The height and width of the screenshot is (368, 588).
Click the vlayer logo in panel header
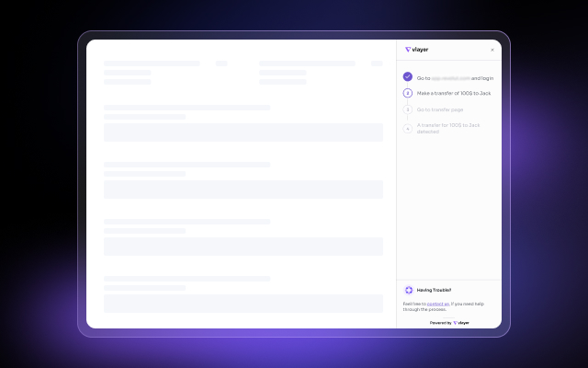(x=416, y=50)
